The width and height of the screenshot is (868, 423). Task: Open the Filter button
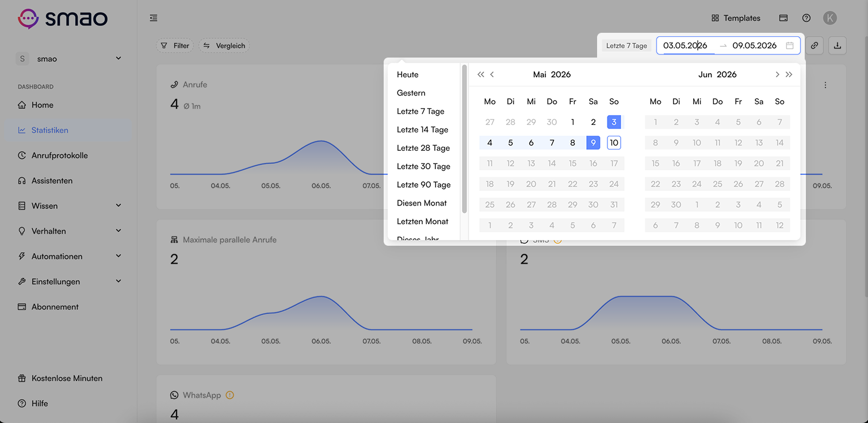click(175, 45)
